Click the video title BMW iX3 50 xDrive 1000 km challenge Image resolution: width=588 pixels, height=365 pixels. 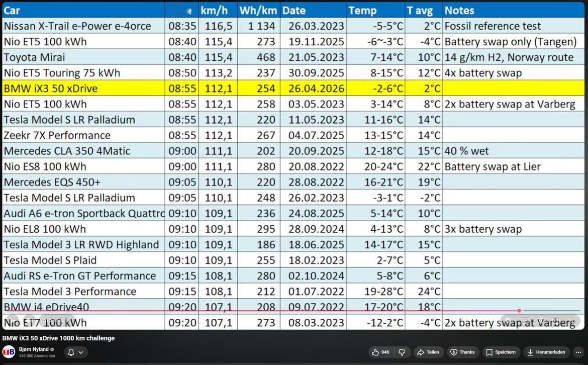tap(58, 338)
